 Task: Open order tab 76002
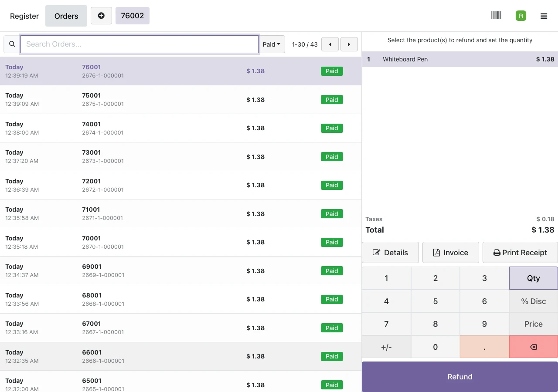[133, 16]
